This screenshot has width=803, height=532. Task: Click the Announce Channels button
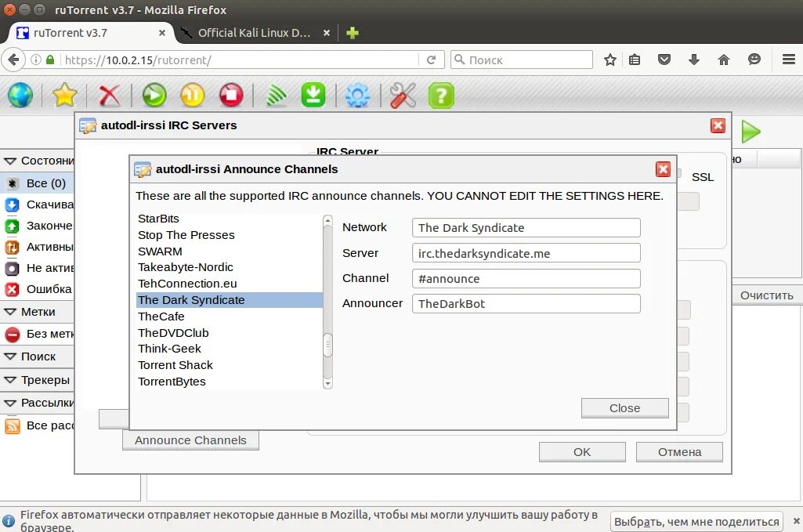tap(190, 440)
